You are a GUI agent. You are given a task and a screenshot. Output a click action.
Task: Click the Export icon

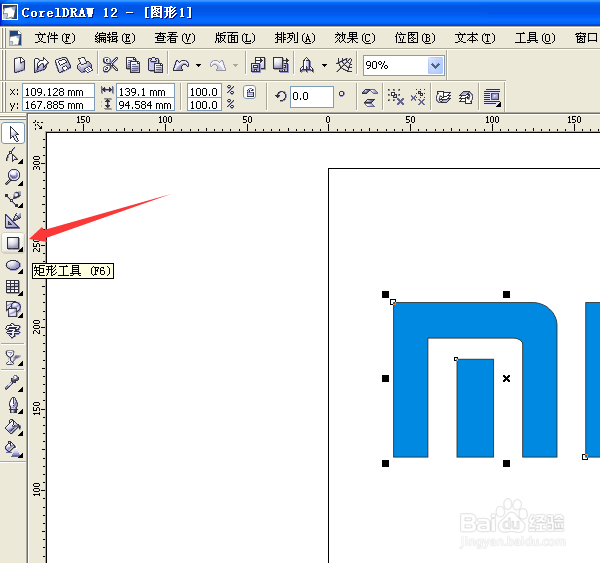pos(281,65)
